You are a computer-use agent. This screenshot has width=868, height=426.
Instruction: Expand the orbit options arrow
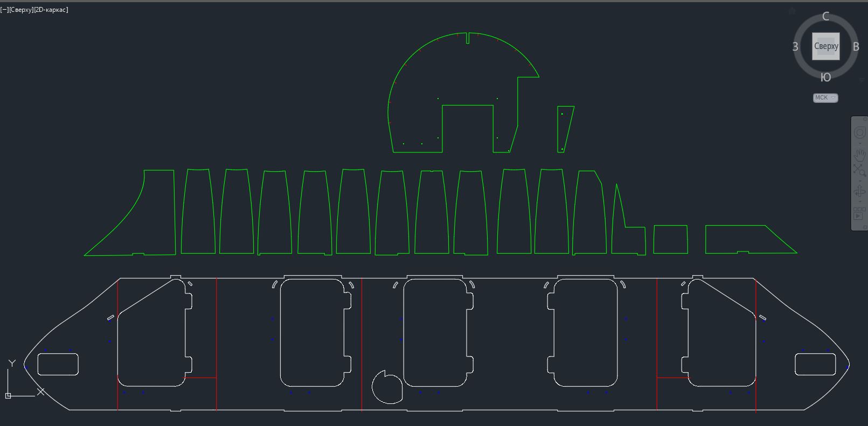pos(859,202)
